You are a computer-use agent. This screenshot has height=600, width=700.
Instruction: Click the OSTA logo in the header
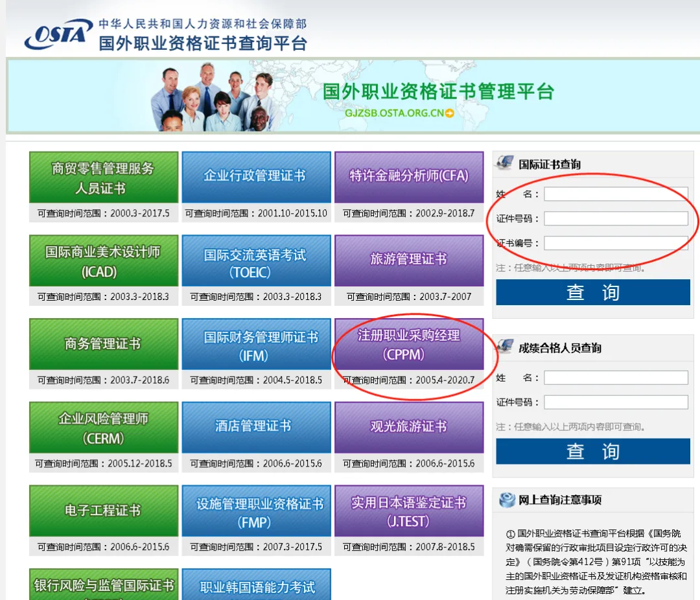(58, 34)
